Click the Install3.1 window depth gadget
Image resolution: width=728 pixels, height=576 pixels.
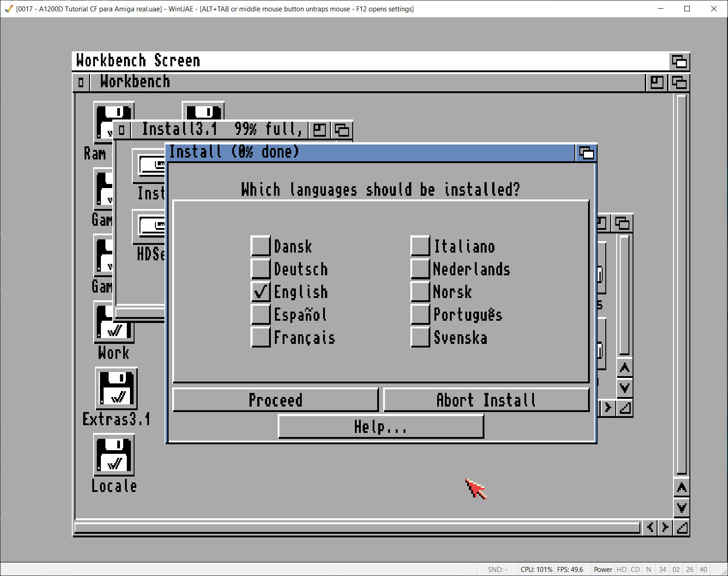[x=342, y=130]
